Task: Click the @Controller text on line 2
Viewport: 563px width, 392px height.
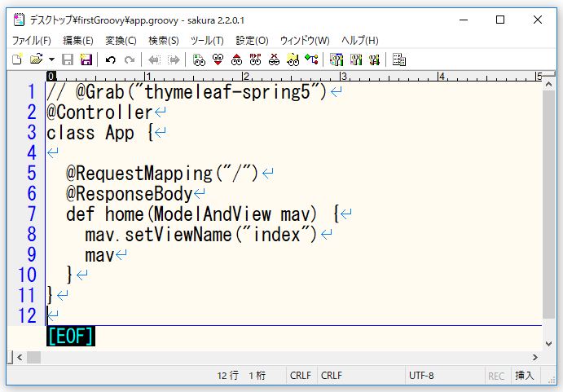Action: point(99,112)
